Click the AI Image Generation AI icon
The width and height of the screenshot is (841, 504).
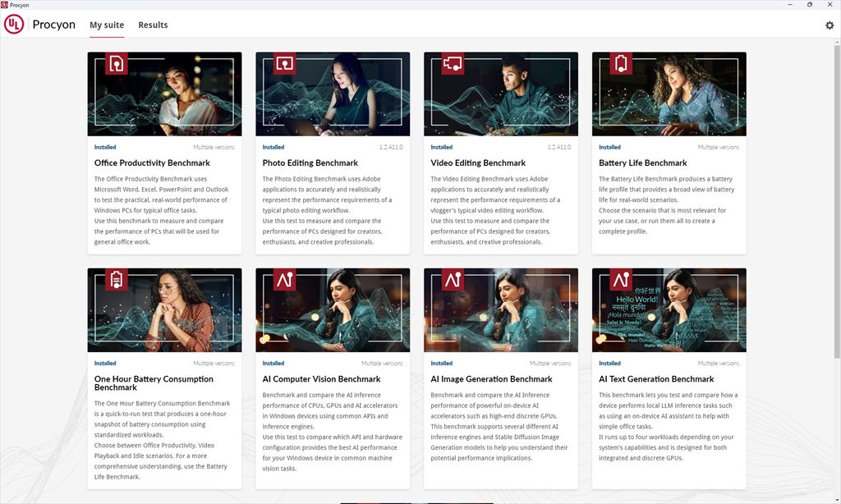453,279
